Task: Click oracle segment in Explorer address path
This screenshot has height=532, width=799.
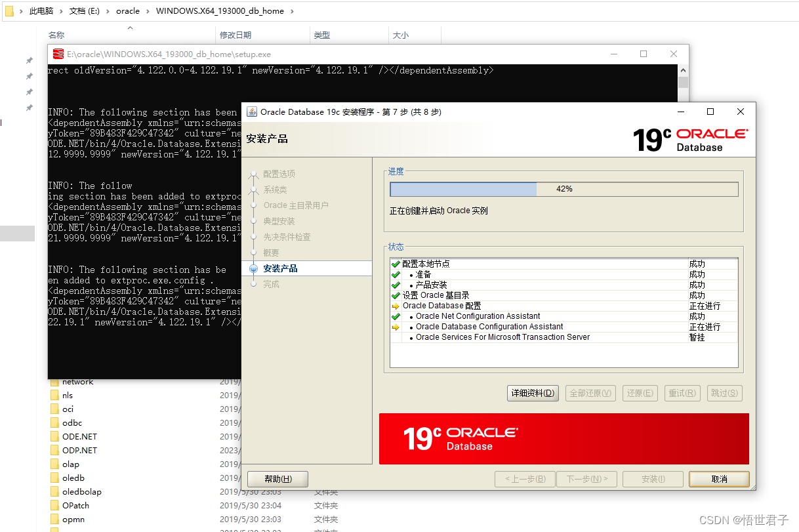Action: click(x=128, y=11)
